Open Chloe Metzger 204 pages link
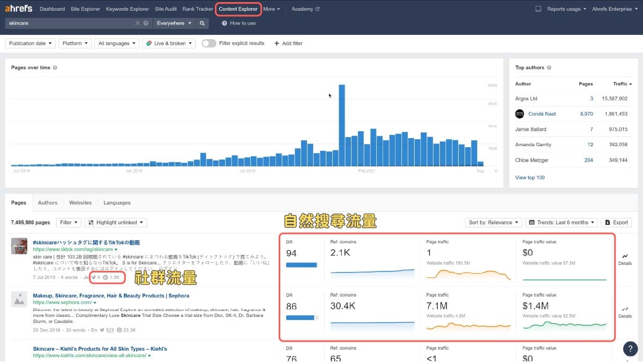This screenshot has width=643, height=364. [x=588, y=160]
